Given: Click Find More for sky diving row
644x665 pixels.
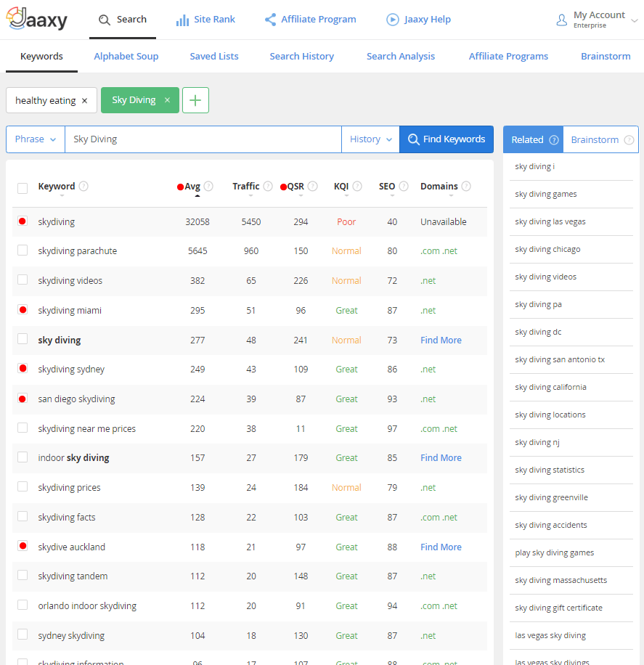Looking at the screenshot, I should click(441, 340).
